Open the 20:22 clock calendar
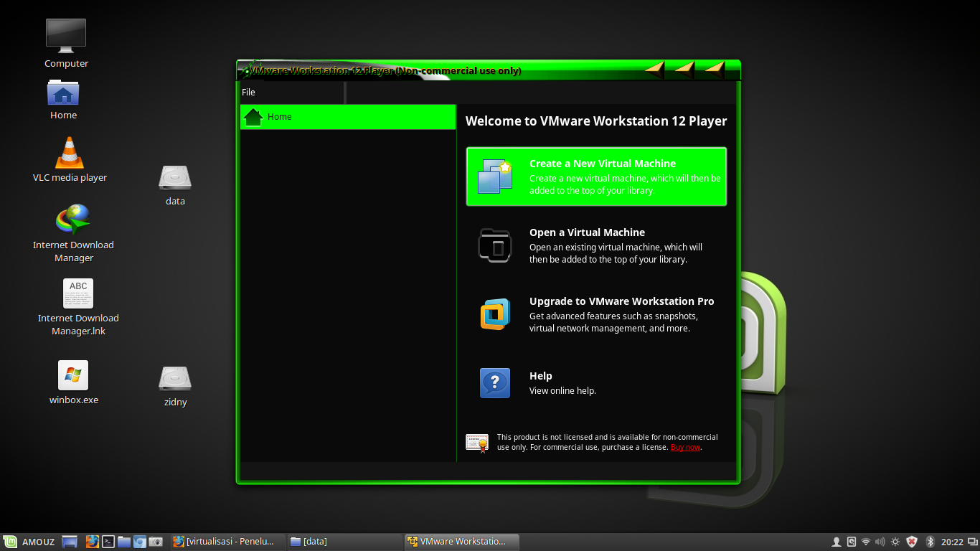 click(x=952, y=542)
